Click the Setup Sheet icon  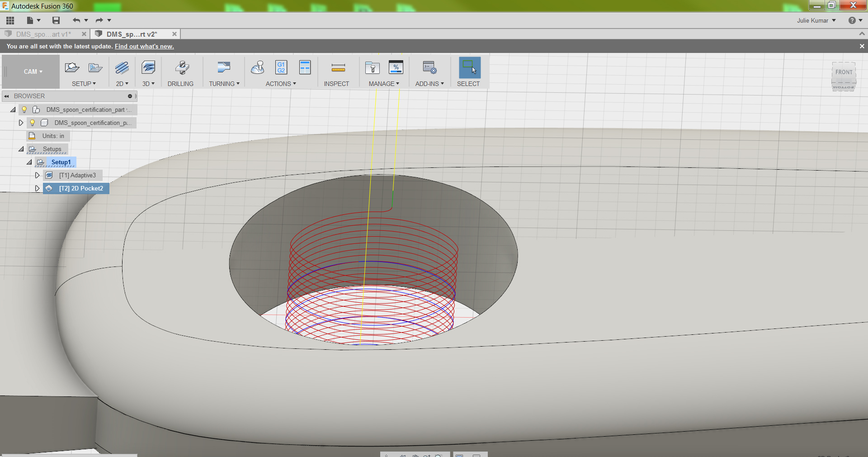(305, 67)
